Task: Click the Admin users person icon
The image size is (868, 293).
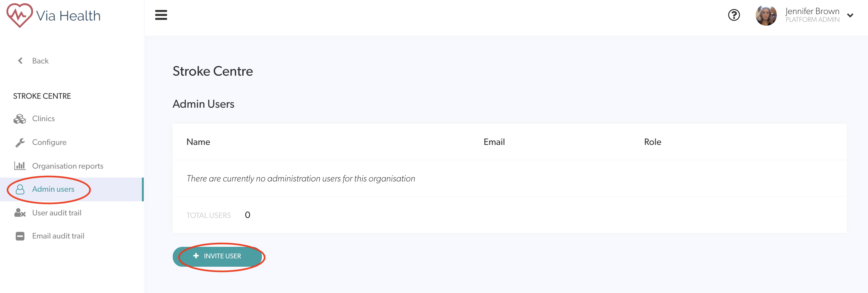Action: (x=20, y=189)
